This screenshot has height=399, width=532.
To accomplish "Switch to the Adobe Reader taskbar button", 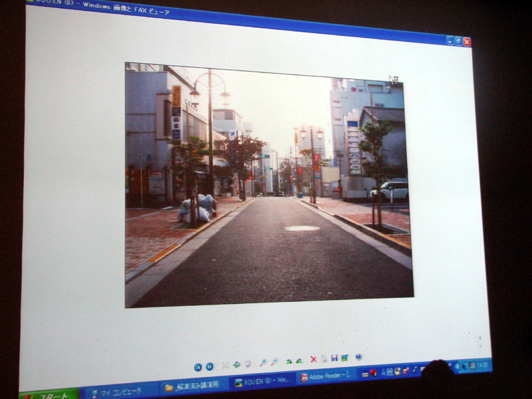I will tap(326, 376).
